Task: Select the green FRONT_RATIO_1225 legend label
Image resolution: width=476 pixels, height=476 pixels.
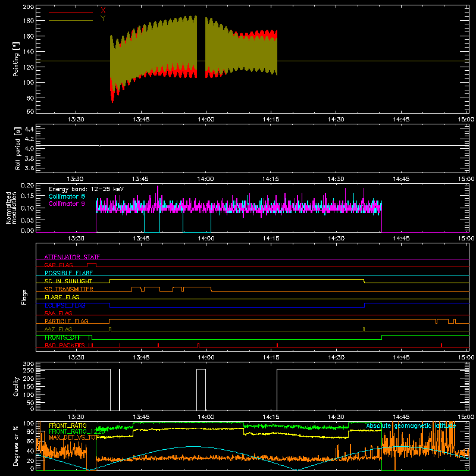Action: [77, 431]
